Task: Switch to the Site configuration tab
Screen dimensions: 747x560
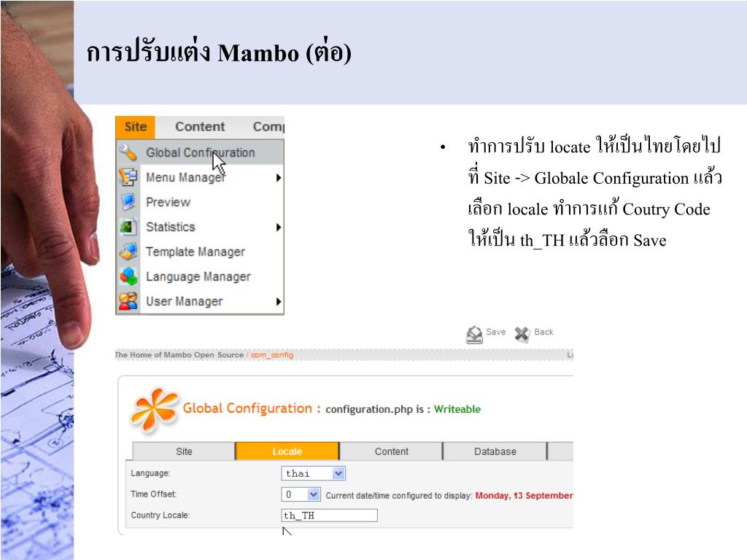Action: pos(184,451)
